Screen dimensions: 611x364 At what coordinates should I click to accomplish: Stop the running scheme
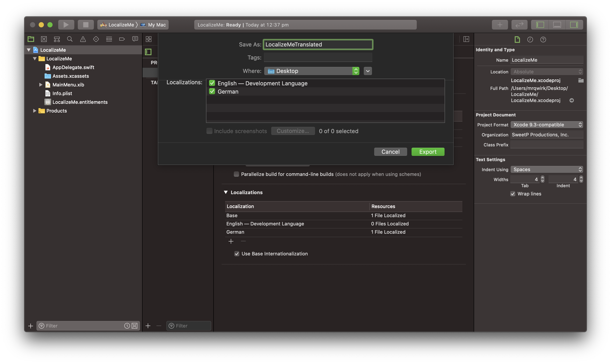pyautogui.click(x=86, y=25)
